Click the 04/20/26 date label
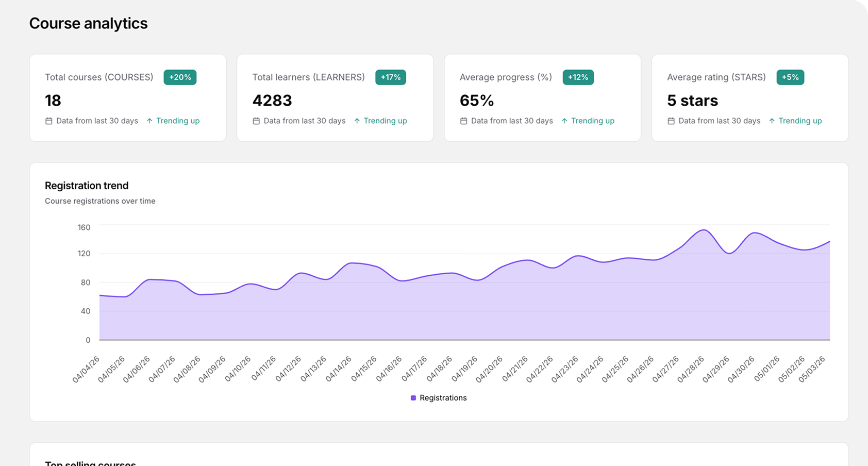This screenshot has height=466, width=868. (x=489, y=369)
